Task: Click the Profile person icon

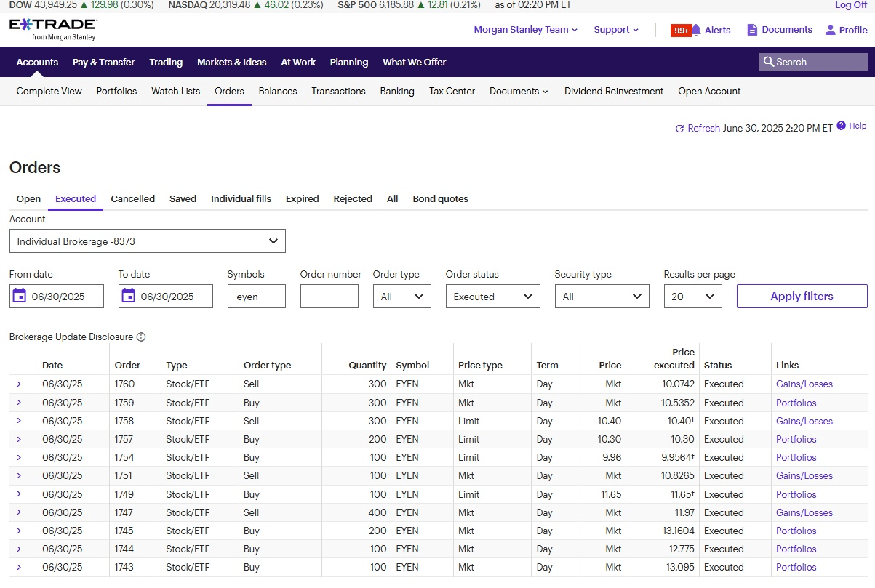Action: [831, 30]
